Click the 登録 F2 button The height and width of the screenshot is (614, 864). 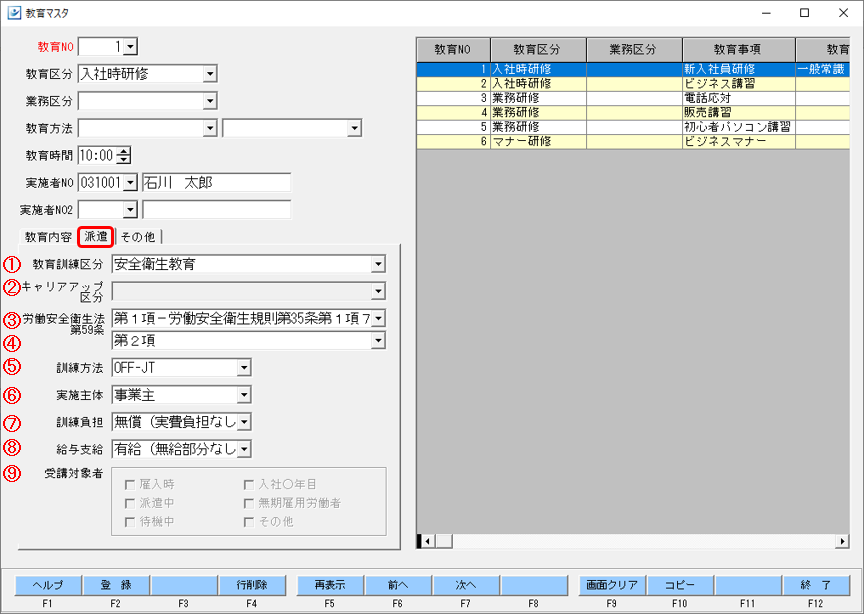click(x=116, y=585)
